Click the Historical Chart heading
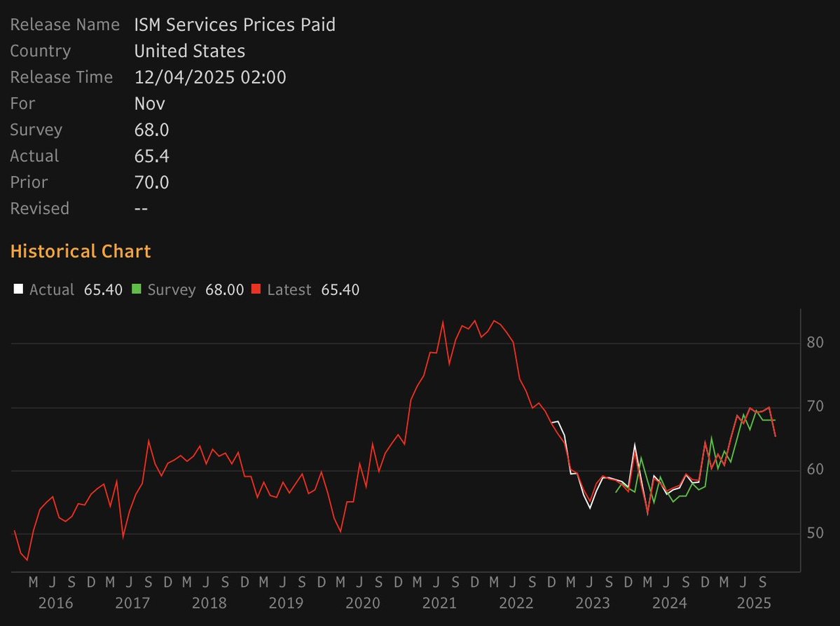840x626 pixels. coord(80,250)
